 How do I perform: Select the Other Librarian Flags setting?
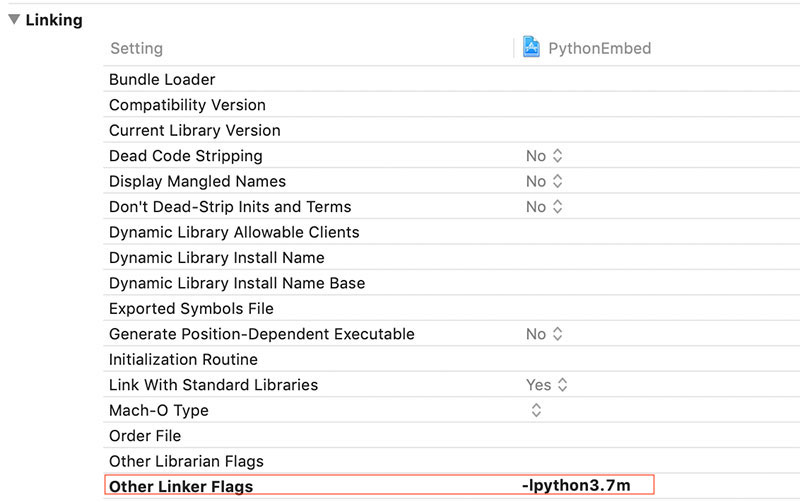(x=186, y=461)
